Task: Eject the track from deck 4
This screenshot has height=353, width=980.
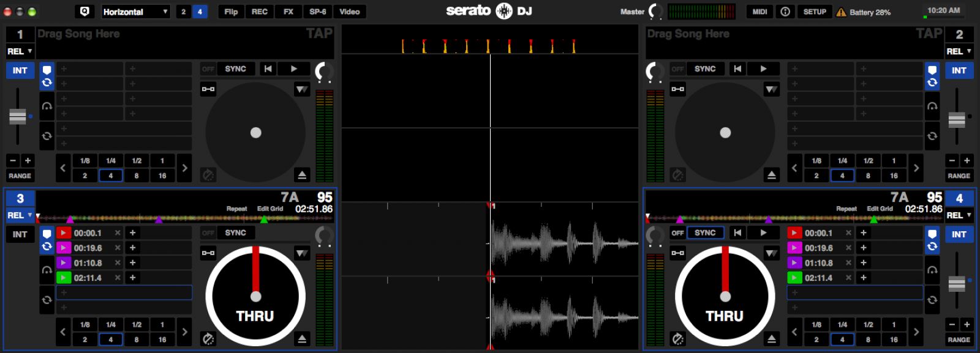Action: click(x=772, y=339)
